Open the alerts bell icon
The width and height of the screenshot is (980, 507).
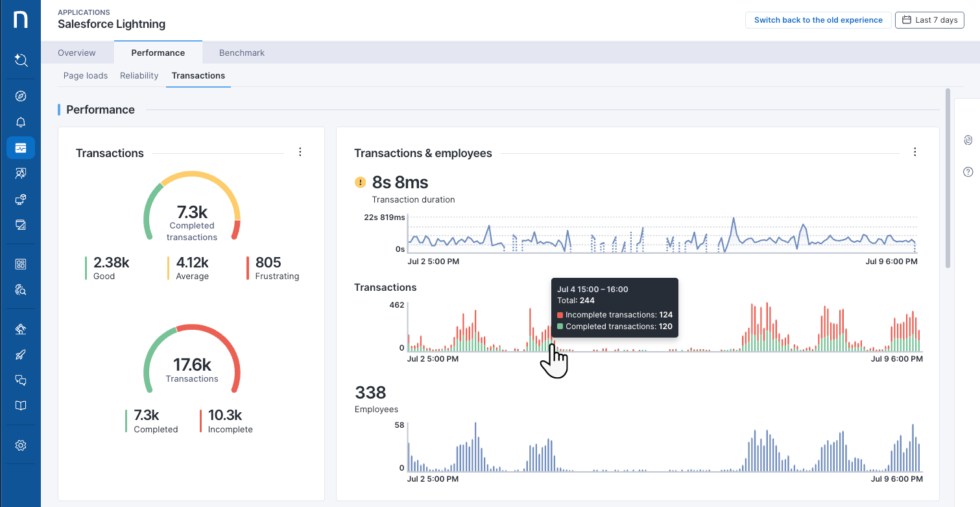[x=21, y=122]
